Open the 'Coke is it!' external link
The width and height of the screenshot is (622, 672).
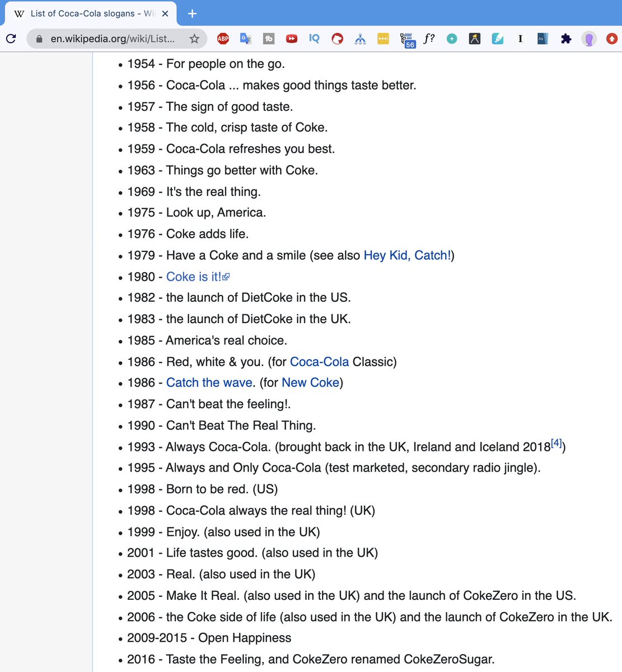pos(198,277)
